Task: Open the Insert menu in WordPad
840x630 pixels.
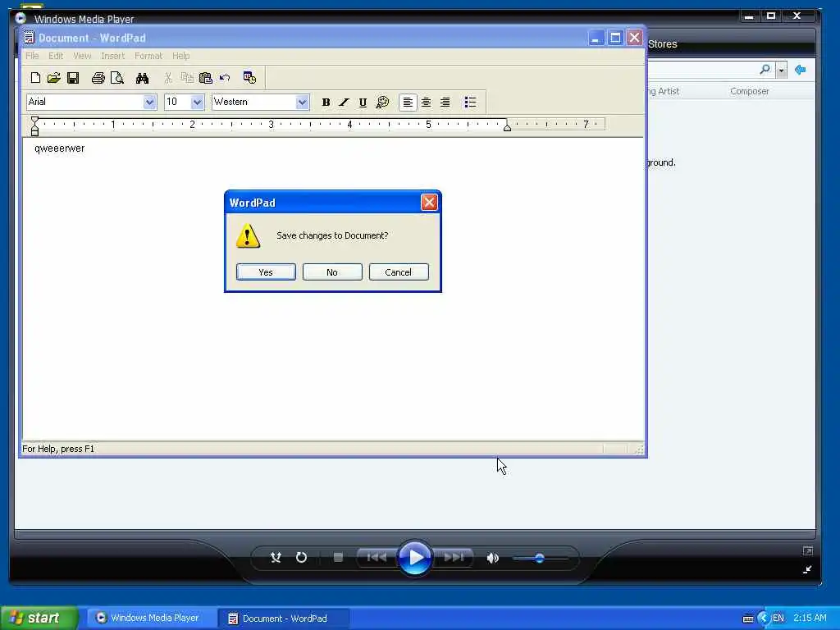Action: (x=112, y=56)
